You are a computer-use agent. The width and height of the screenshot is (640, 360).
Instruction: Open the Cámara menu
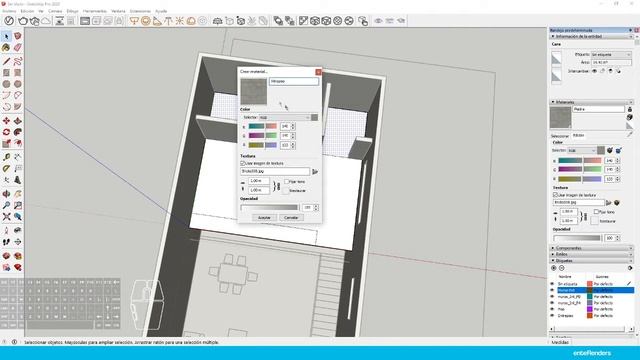pos(55,11)
